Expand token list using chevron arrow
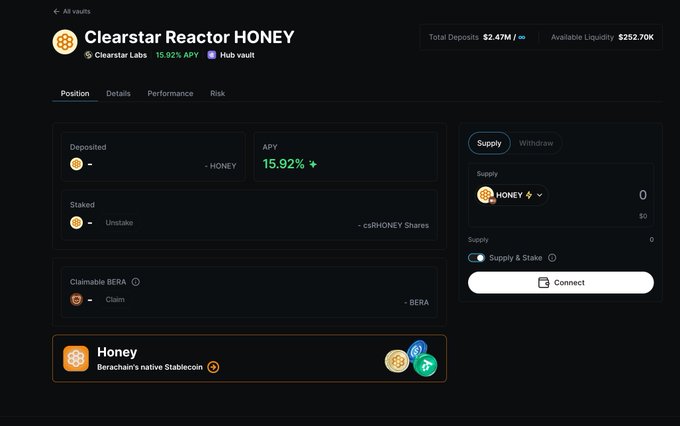Viewport: 680px width, 426px height. (x=539, y=195)
